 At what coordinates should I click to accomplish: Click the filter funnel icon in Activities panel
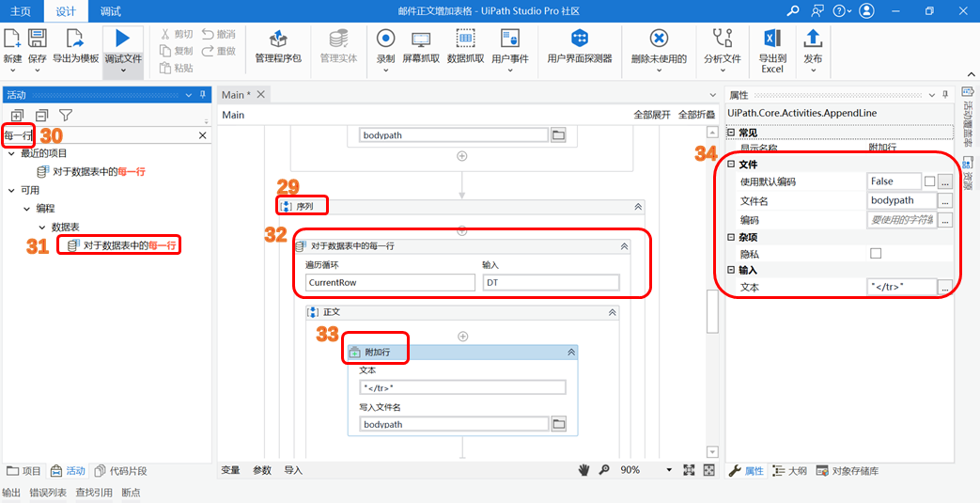[66, 115]
